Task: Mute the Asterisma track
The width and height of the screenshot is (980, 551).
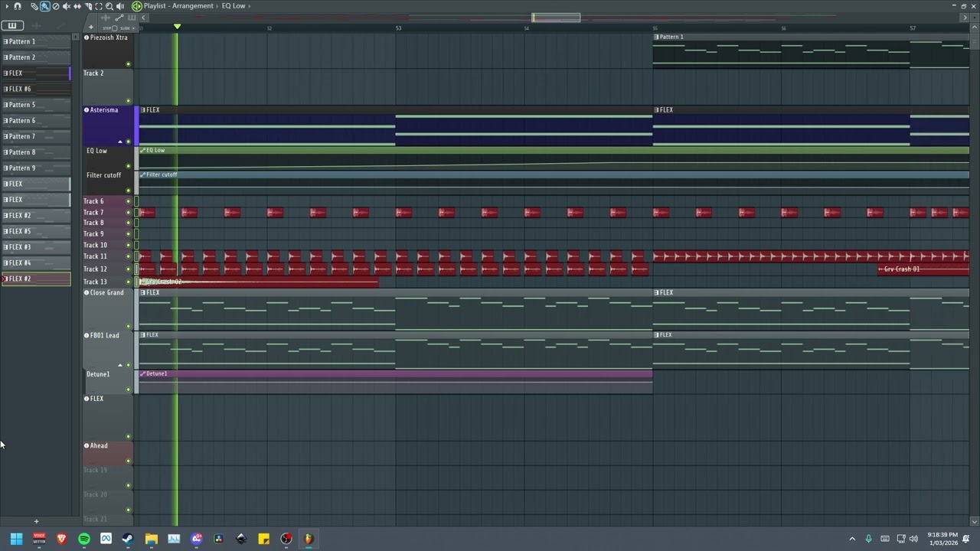Action: (x=128, y=142)
